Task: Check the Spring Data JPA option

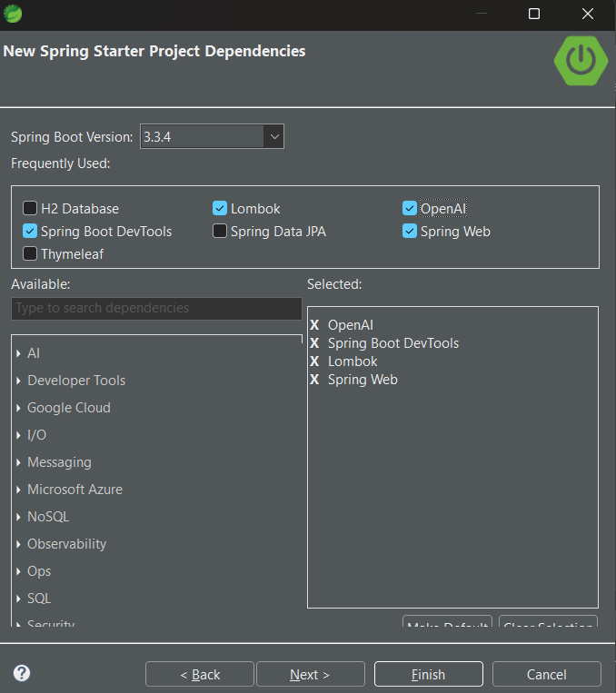Action: 220,232
